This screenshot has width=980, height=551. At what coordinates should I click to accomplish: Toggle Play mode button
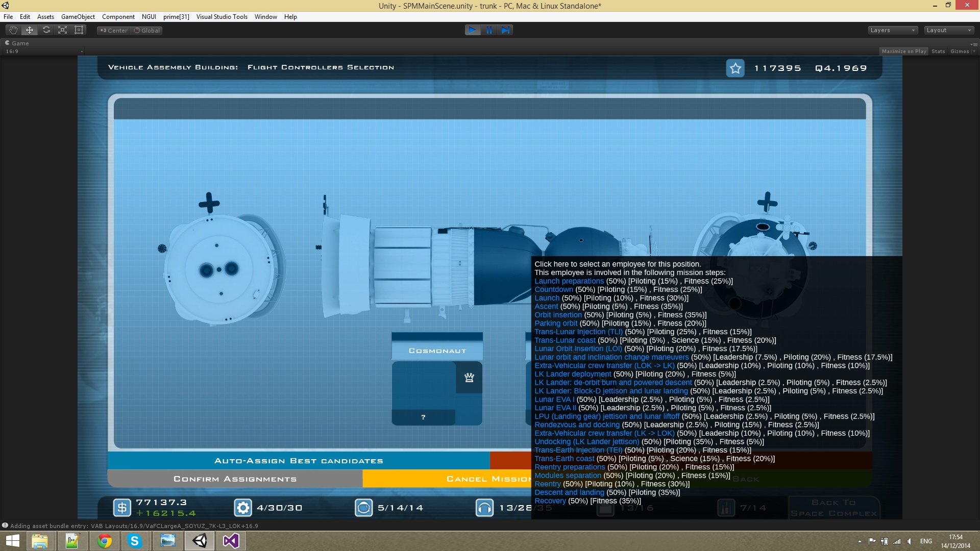[x=472, y=30]
